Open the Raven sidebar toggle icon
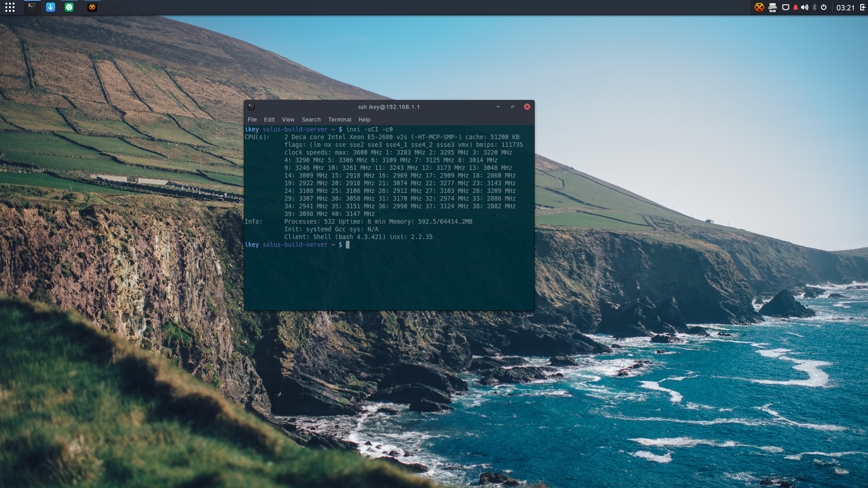The height and width of the screenshot is (488, 868). (863, 7)
